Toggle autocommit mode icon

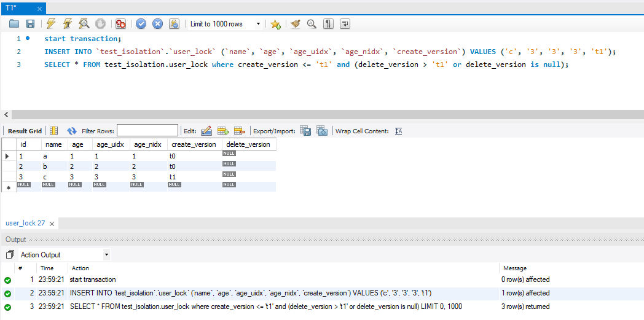(x=175, y=24)
